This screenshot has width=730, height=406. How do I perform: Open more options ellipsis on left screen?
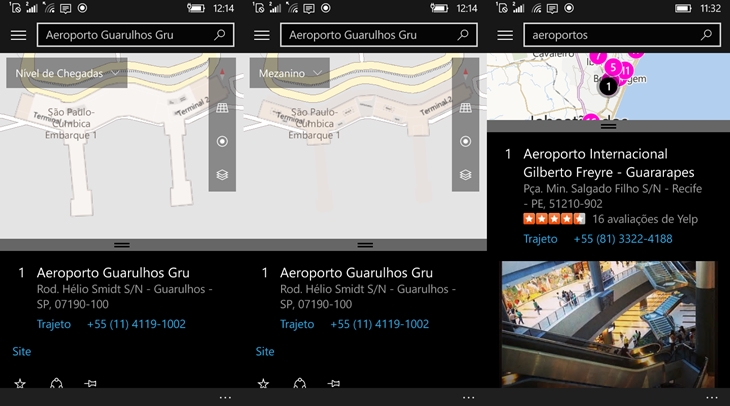pos(225,398)
